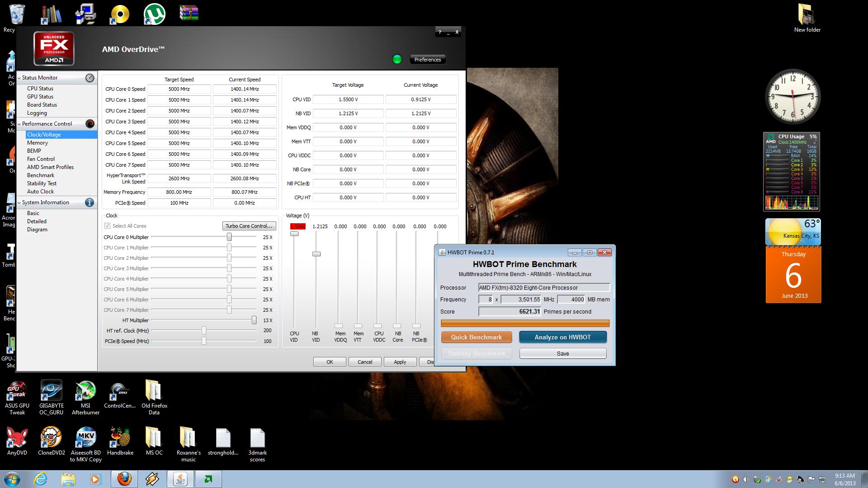Click the OverDrive help question mark
868x488 pixels.
pos(440,32)
